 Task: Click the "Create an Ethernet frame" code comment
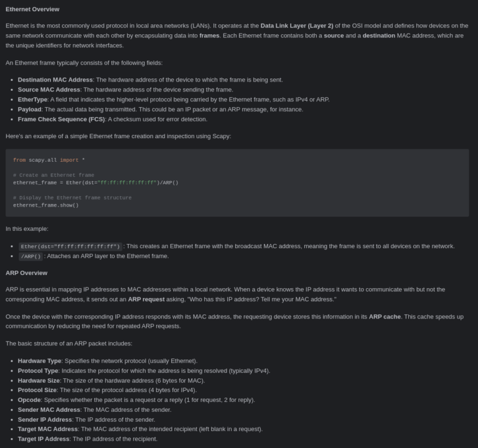(54, 175)
